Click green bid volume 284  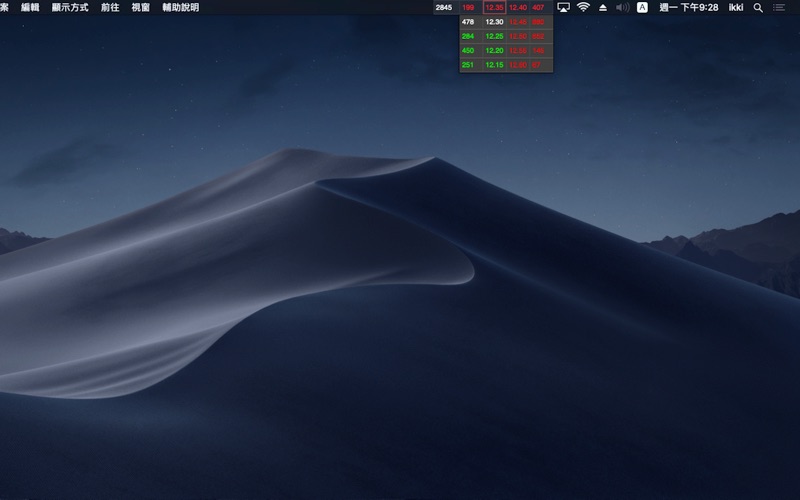[x=468, y=36]
